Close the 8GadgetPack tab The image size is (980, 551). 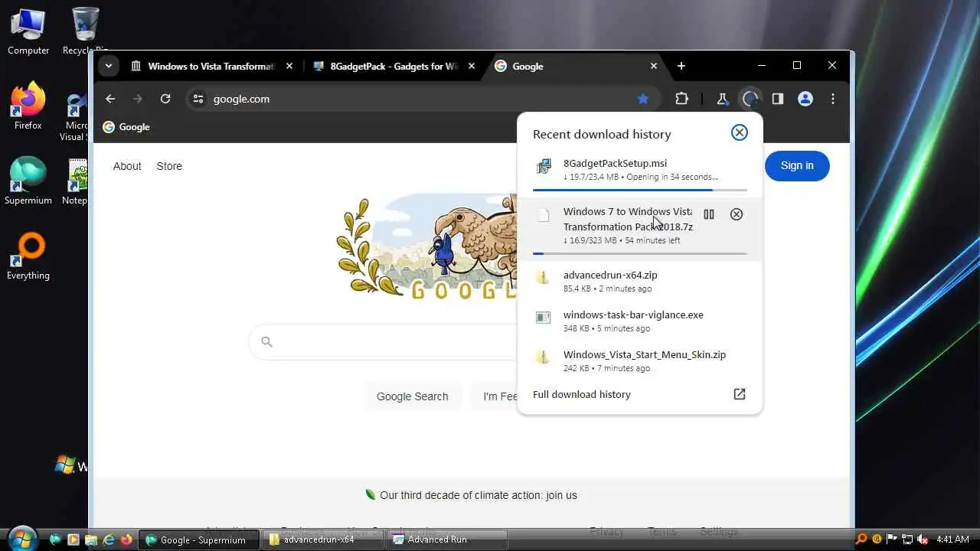pyautogui.click(x=472, y=67)
